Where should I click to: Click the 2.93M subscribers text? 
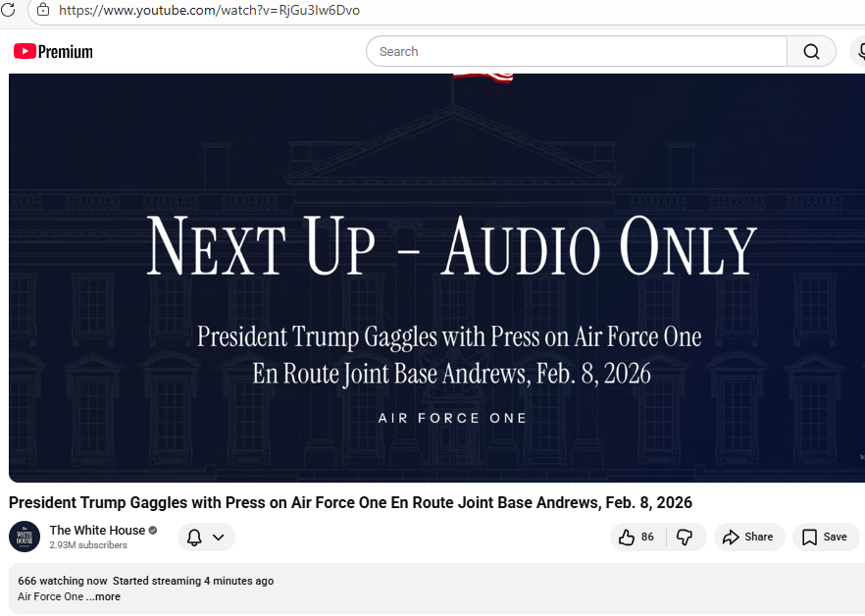(x=88, y=544)
